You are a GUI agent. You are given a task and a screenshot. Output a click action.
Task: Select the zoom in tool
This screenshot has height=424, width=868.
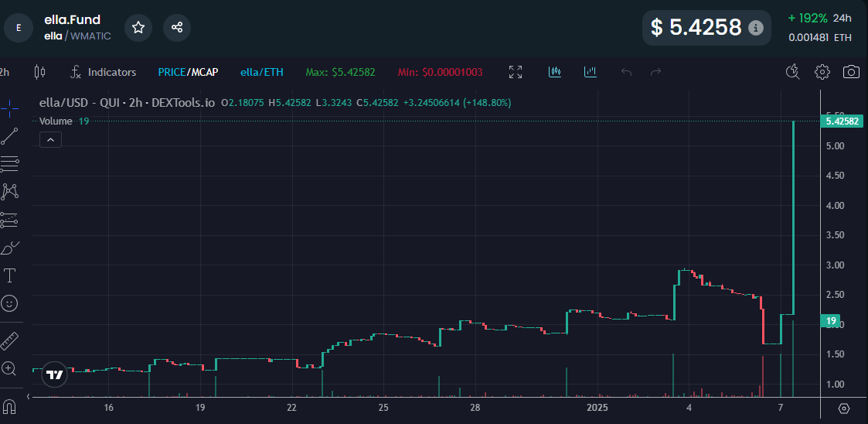[x=9, y=368]
